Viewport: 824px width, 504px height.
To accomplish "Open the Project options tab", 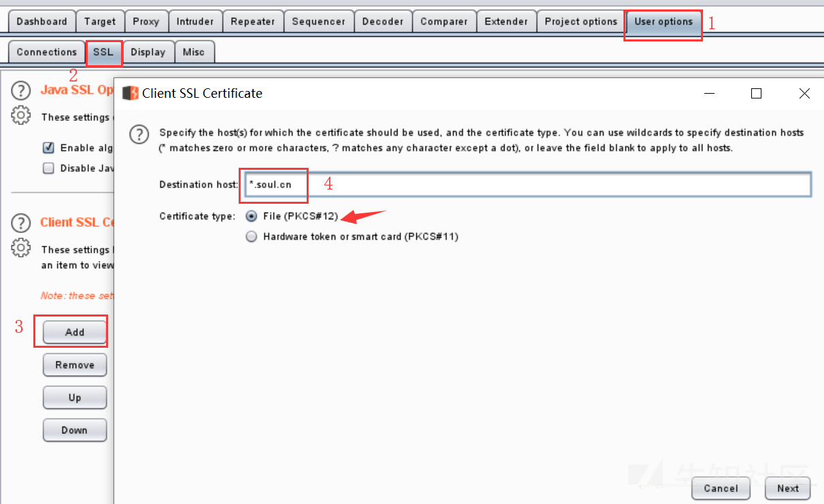I will pos(581,21).
